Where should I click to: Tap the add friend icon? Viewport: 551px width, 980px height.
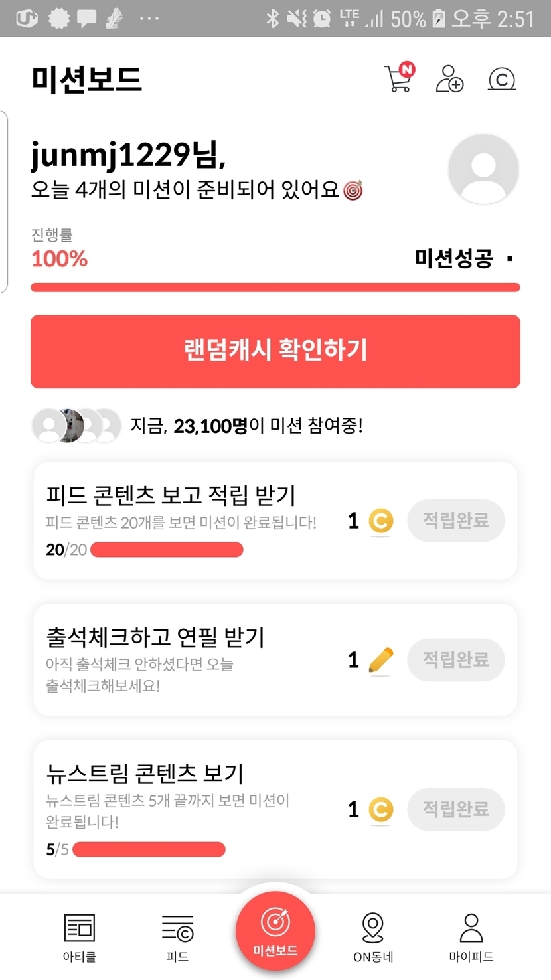click(449, 79)
